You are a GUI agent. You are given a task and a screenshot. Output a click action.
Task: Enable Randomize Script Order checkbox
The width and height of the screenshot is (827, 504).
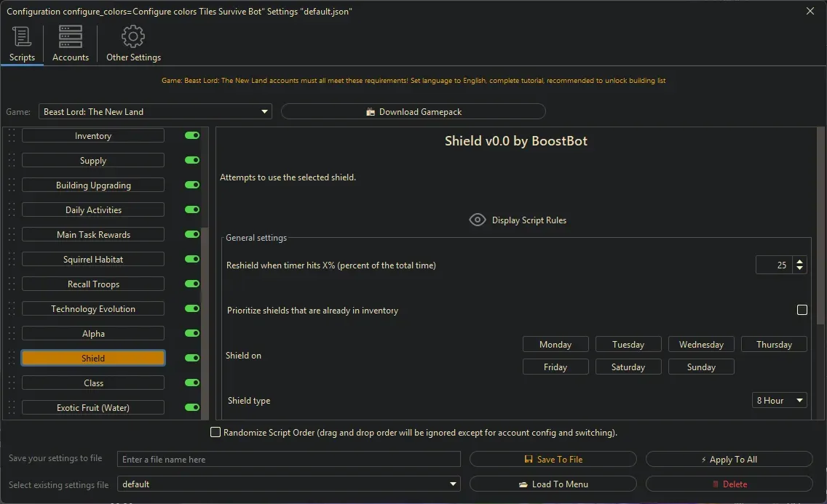(x=215, y=433)
